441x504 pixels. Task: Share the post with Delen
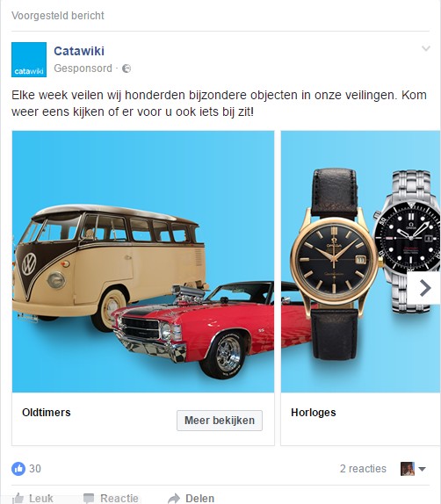[x=192, y=498]
